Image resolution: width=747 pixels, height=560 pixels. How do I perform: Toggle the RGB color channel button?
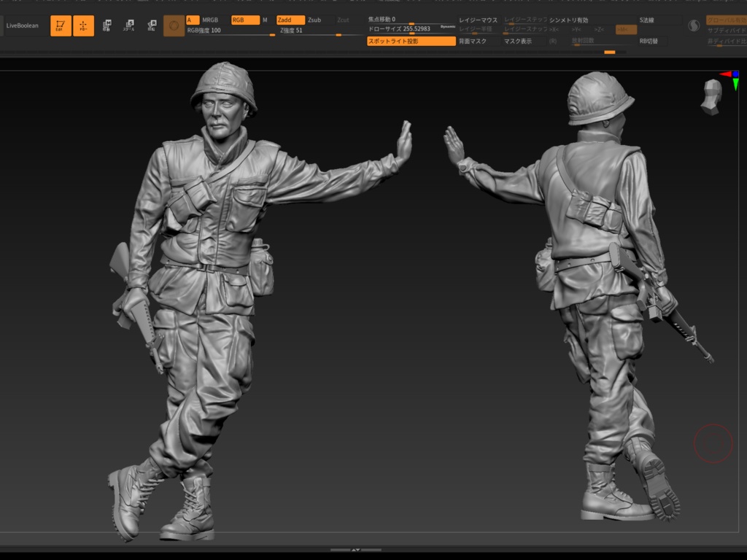[x=245, y=20]
